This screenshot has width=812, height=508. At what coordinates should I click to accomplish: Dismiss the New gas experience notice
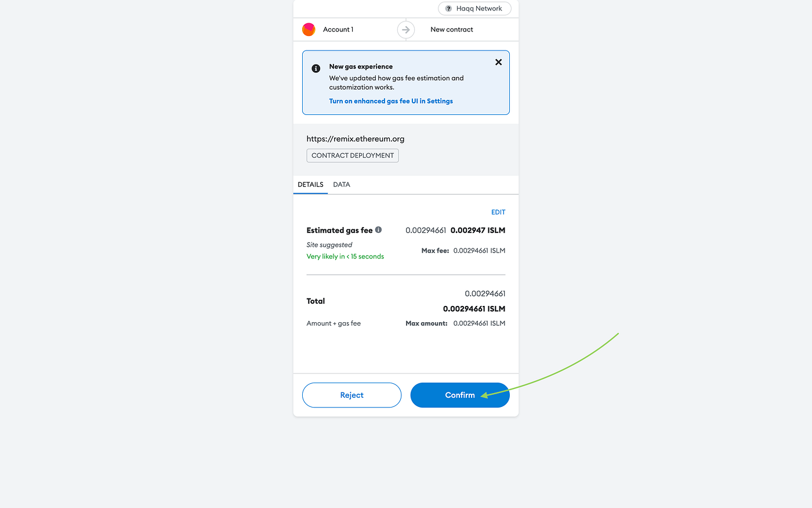coord(498,62)
